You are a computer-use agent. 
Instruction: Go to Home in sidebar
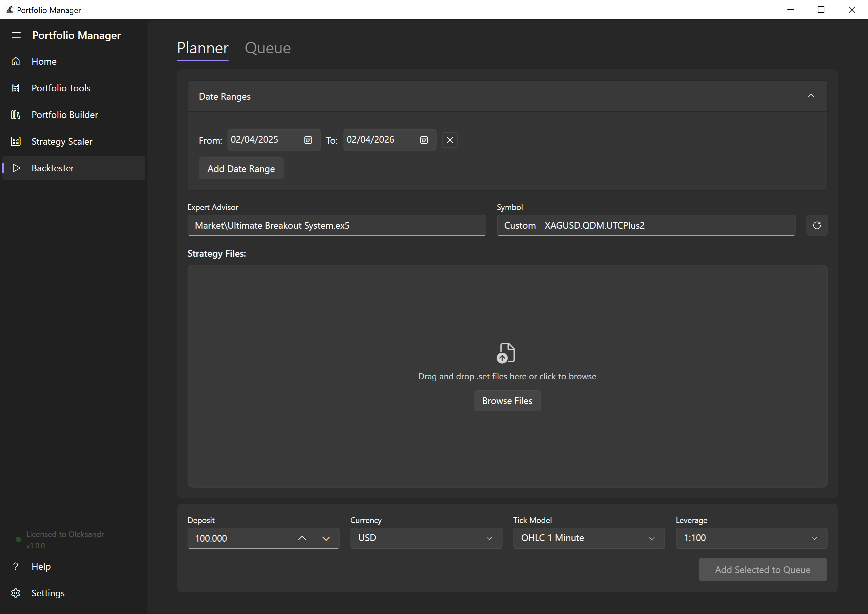tap(74, 61)
